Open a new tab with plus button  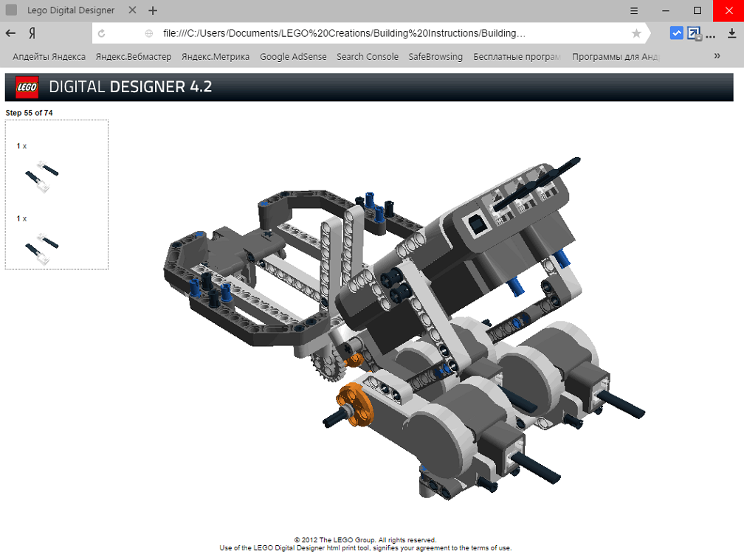152,10
